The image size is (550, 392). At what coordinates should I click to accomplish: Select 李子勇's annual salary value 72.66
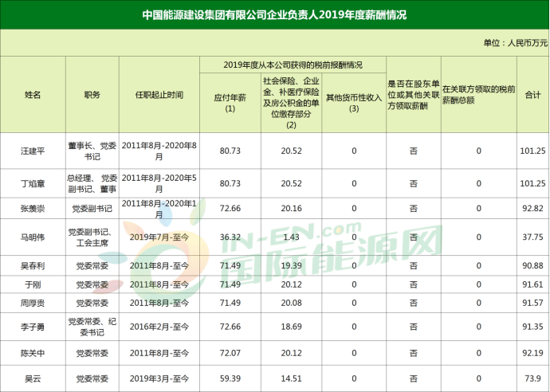click(x=230, y=327)
